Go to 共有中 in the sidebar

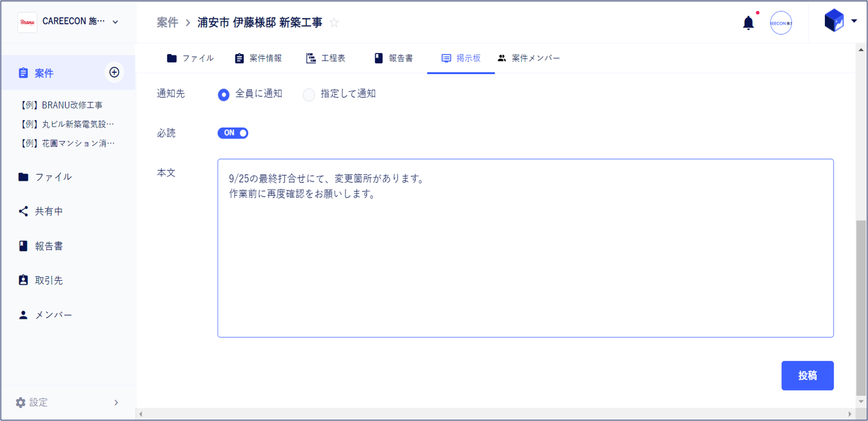[x=49, y=211]
